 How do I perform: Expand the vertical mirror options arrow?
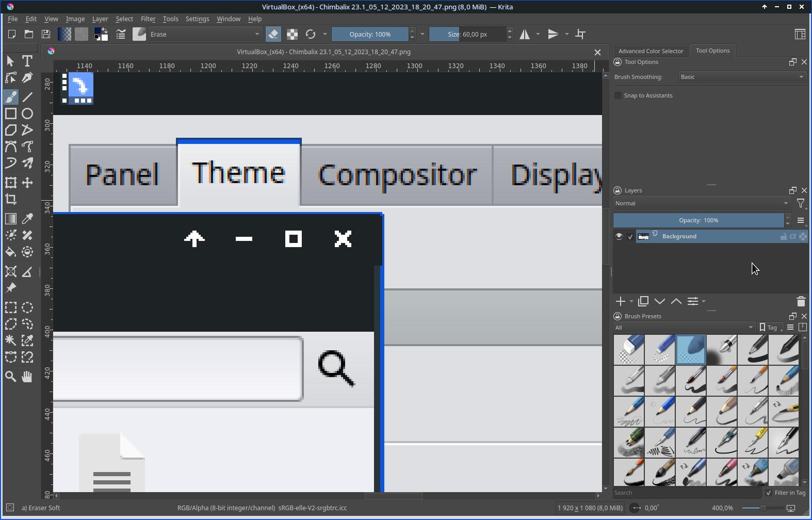(566, 34)
